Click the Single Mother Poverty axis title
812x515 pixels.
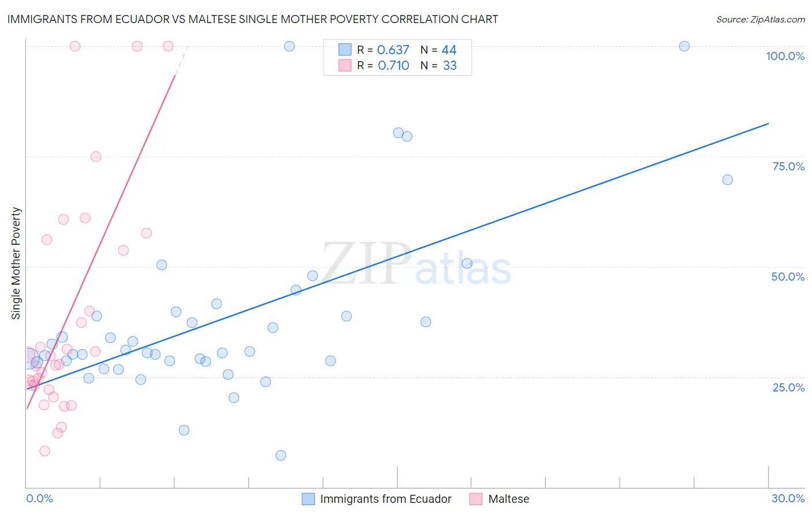(16, 263)
